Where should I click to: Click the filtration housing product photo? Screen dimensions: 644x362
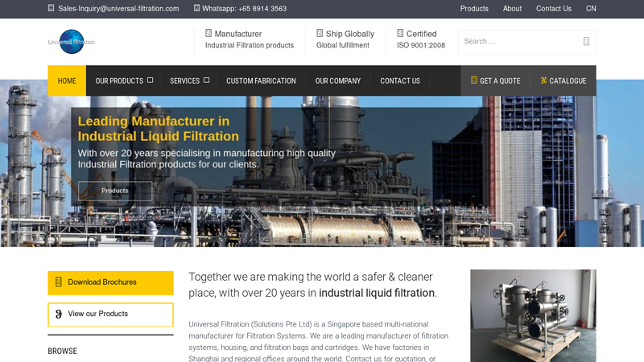[533, 315]
